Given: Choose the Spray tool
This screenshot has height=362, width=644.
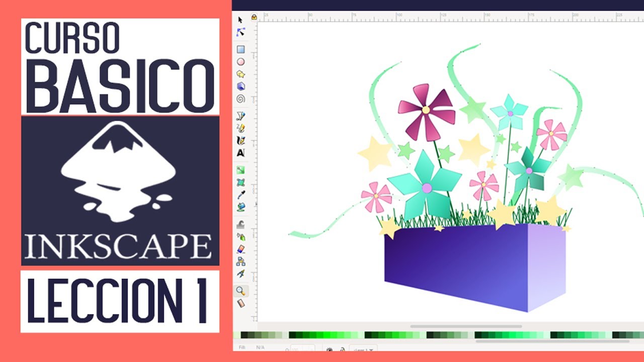Looking at the screenshot, I should click(x=240, y=237).
